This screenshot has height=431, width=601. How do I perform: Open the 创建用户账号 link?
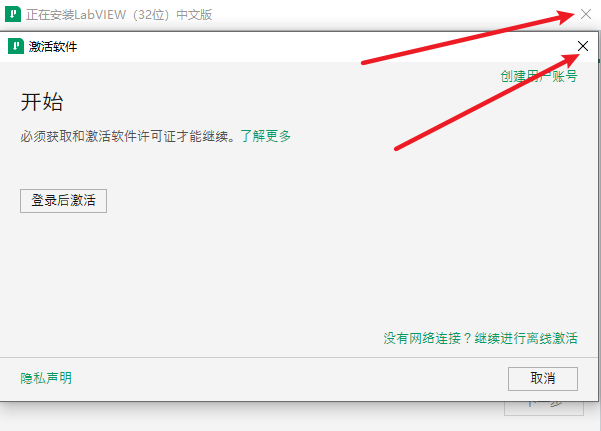[539, 76]
